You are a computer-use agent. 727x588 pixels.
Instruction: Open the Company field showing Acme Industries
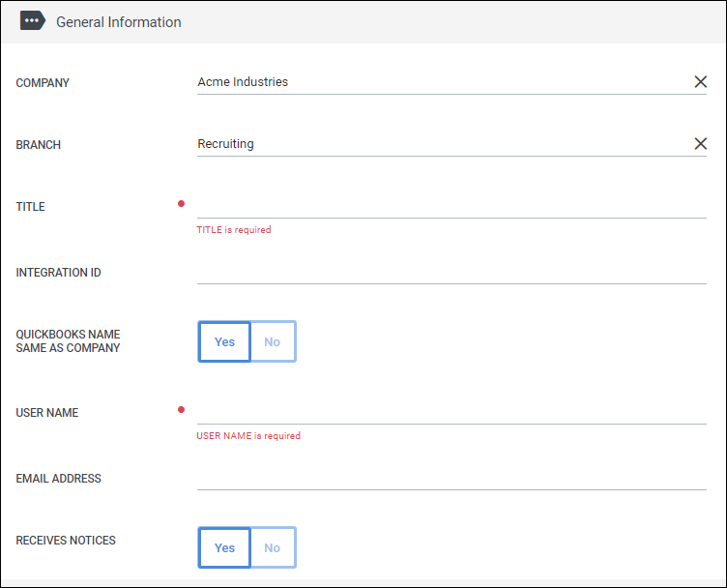(435, 82)
